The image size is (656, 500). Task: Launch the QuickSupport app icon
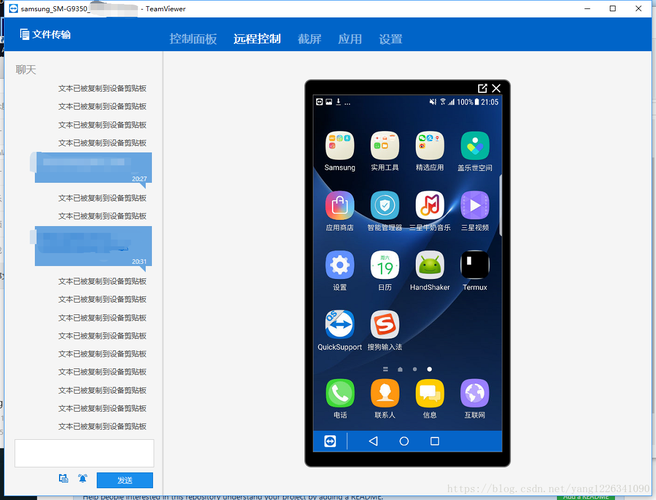(x=340, y=325)
